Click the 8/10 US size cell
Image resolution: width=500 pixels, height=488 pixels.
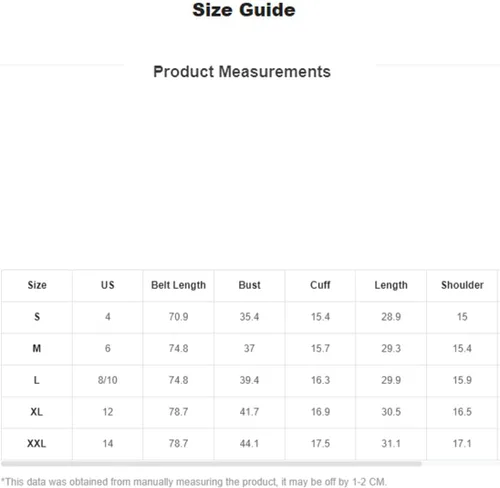point(108,380)
